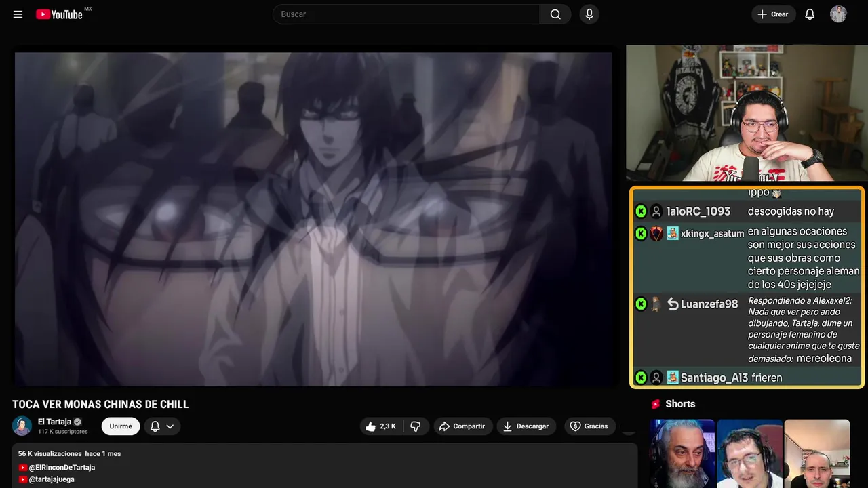Click the magnifier search button

tap(555, 14)
